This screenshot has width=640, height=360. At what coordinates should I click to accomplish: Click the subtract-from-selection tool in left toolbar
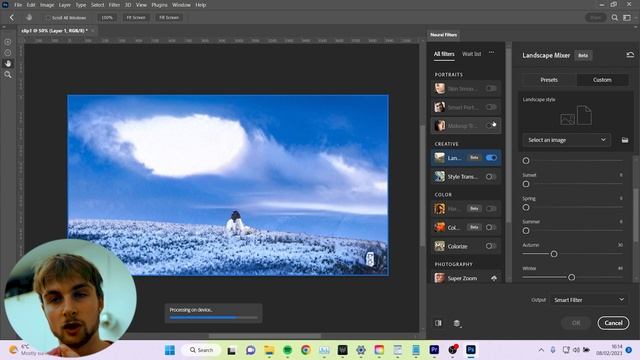pos(8,53)
